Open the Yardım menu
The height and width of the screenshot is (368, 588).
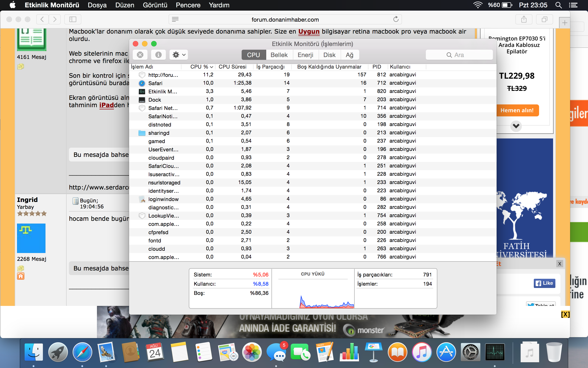(219, 5)
